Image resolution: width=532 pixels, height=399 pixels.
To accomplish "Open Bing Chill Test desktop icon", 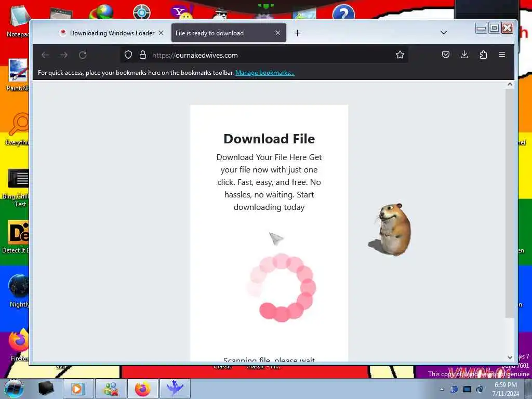I will point(16,187).
